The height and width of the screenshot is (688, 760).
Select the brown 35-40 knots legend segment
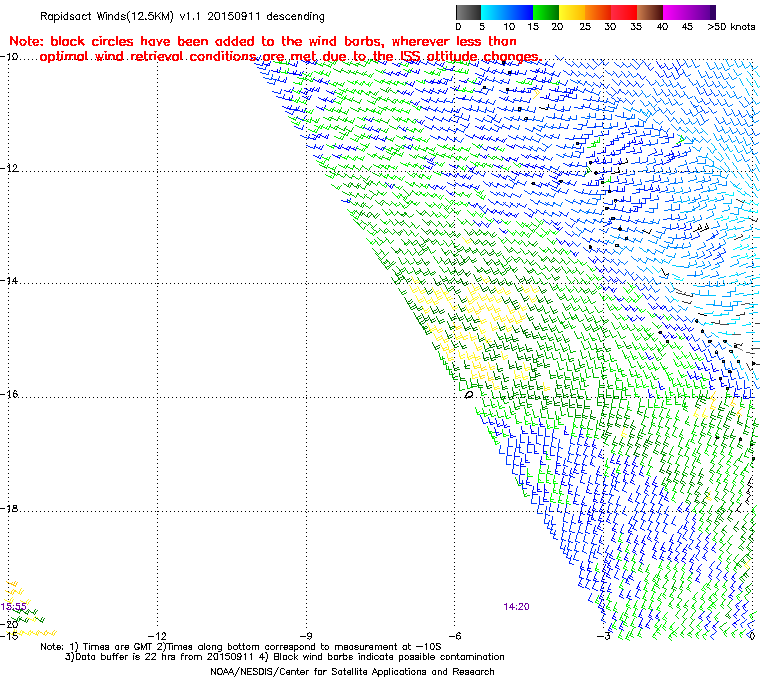pos(650,12)
